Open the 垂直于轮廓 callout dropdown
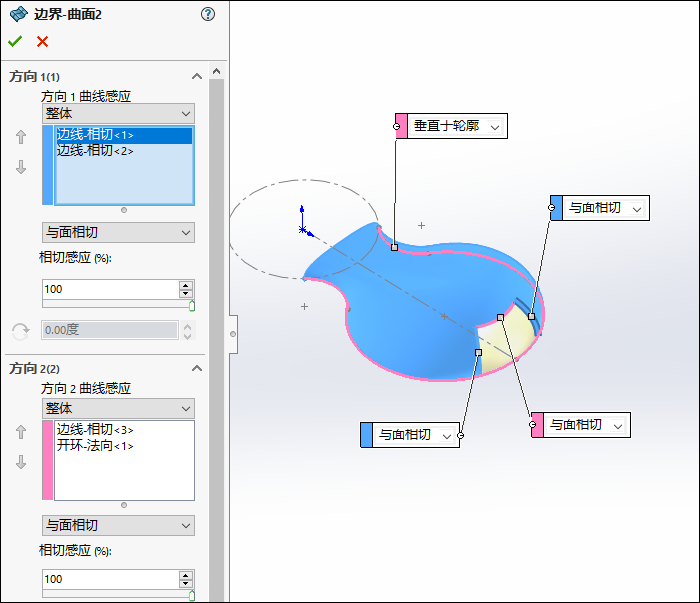The width and height of the screenshot is (700, 603). click(x=495, y=127)
